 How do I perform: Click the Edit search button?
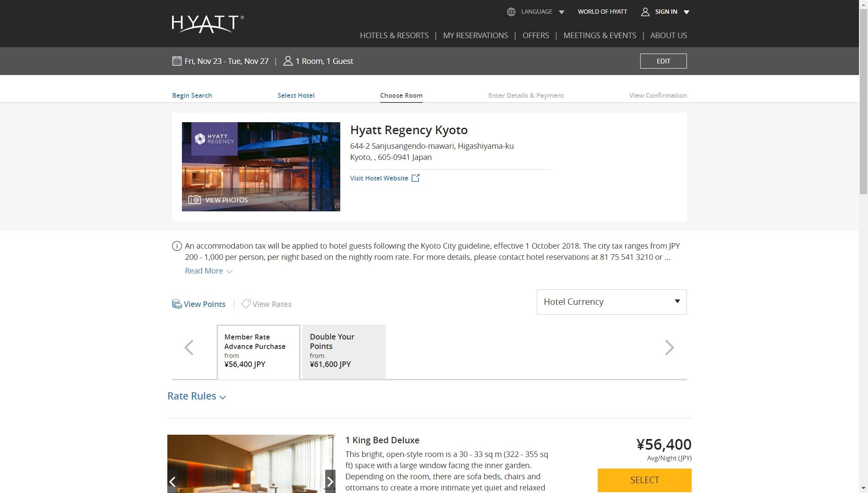(x=663, y=61)
